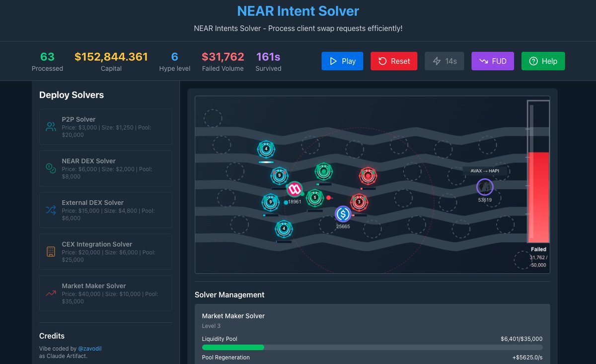Image resolution: width=596 pixels, height=364 pixels.
Task: Select the green solver labeled 5
Action: [315, 198]
